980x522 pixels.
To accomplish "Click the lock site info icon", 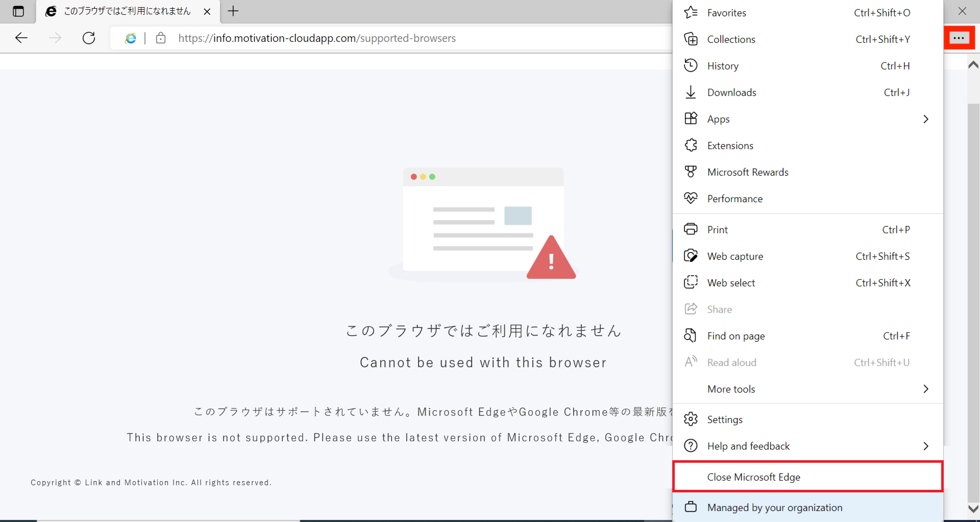I will [x=161, y=38].
